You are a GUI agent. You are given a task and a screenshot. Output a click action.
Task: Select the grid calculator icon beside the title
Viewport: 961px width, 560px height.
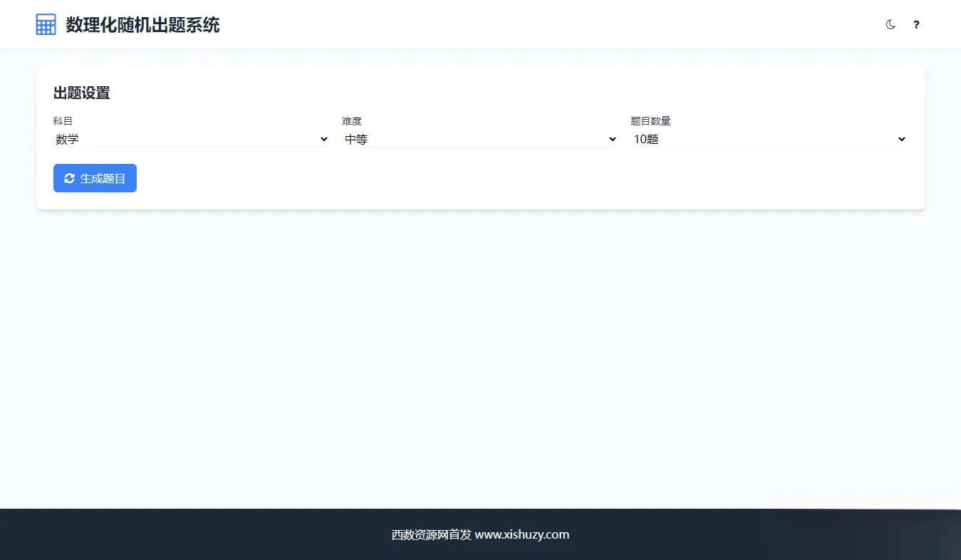(x=46, y=24)
